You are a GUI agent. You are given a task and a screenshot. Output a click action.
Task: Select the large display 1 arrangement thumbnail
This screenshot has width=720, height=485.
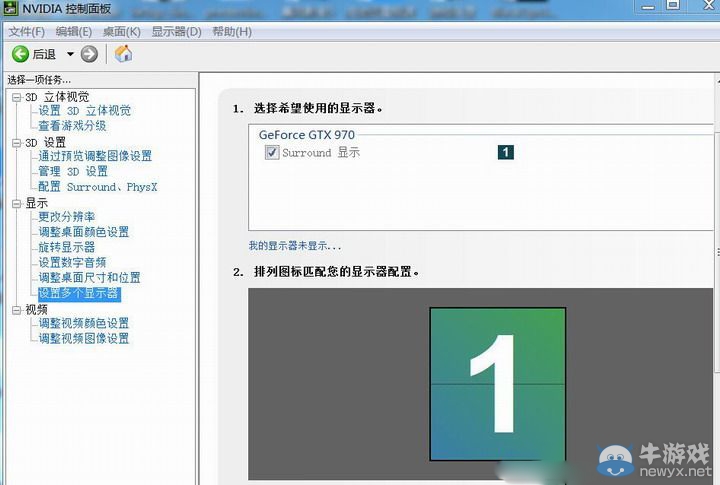point(497,384)
